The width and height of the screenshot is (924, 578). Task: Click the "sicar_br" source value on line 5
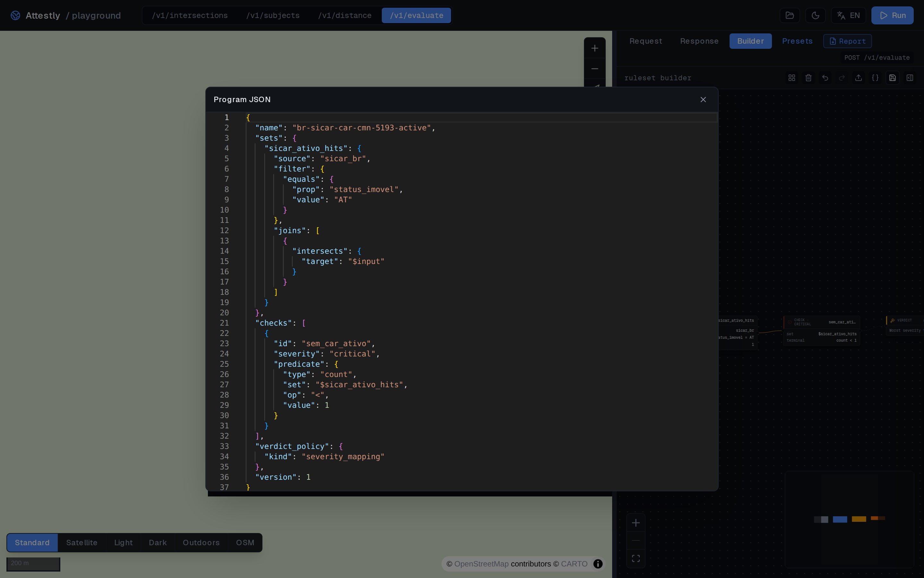pos(343,159)
